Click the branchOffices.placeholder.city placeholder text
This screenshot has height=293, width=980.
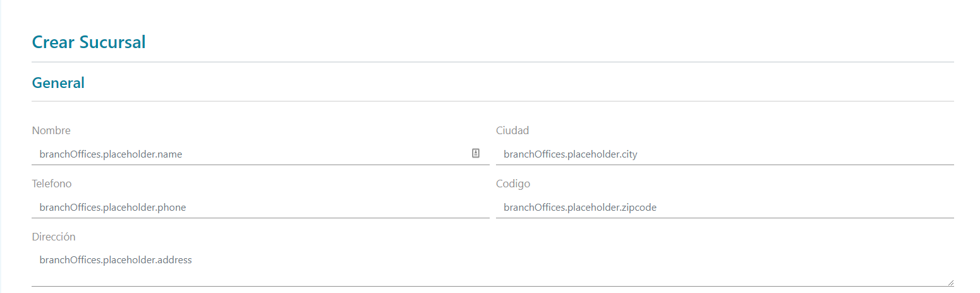[x=571, y=154]
